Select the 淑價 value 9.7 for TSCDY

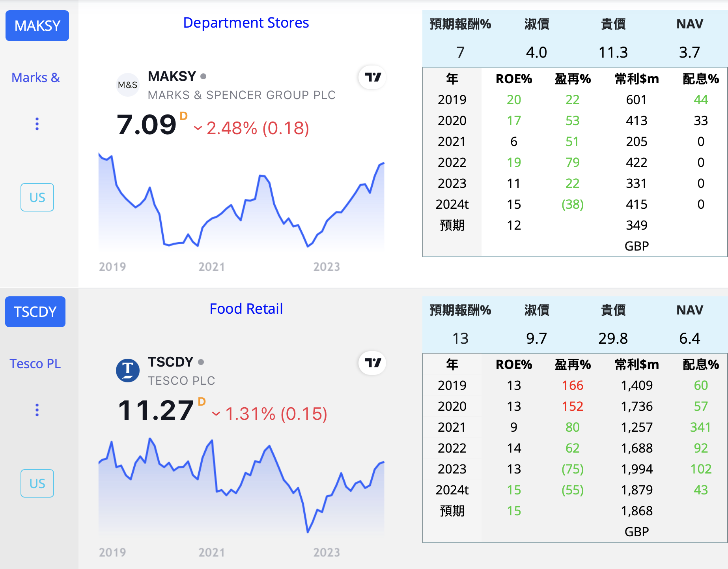pyautogui.click(x=536, y=338)
